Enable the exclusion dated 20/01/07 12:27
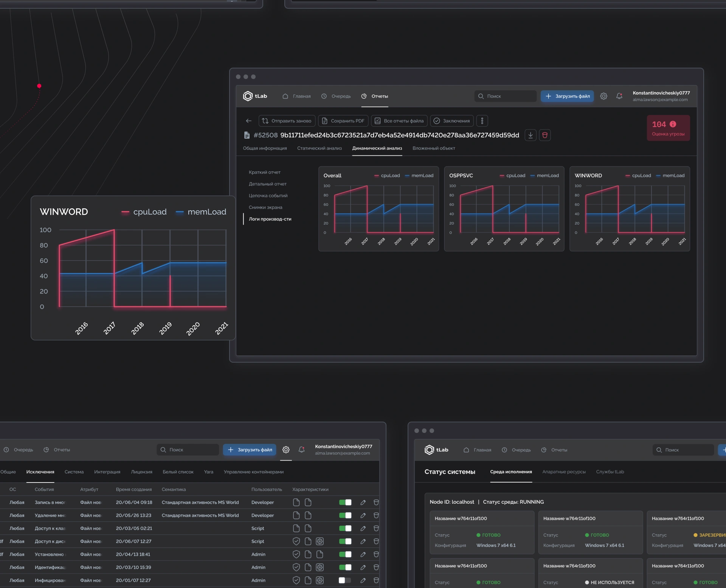The image size is (726, 588). (x=345, y=580)
